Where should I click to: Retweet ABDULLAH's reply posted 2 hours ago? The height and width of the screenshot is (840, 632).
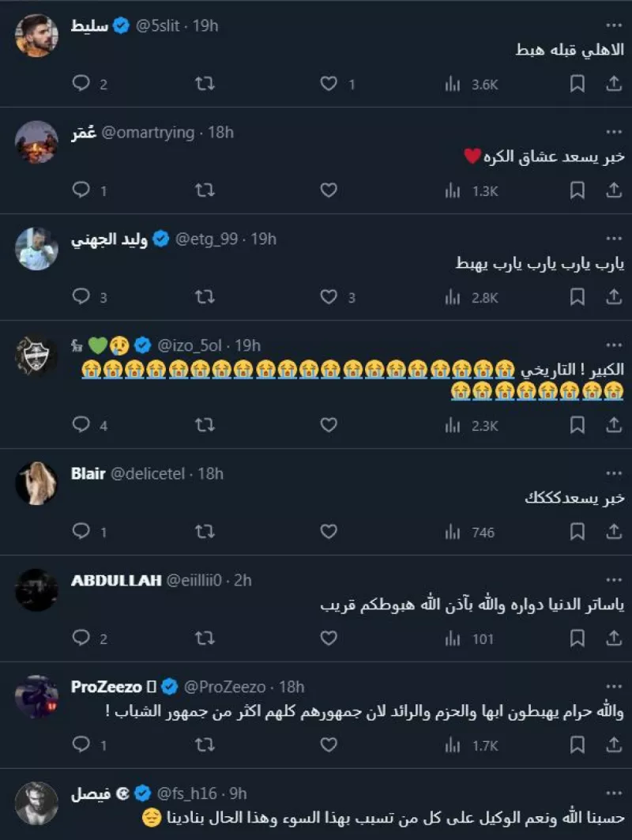[x=204, y=638]
